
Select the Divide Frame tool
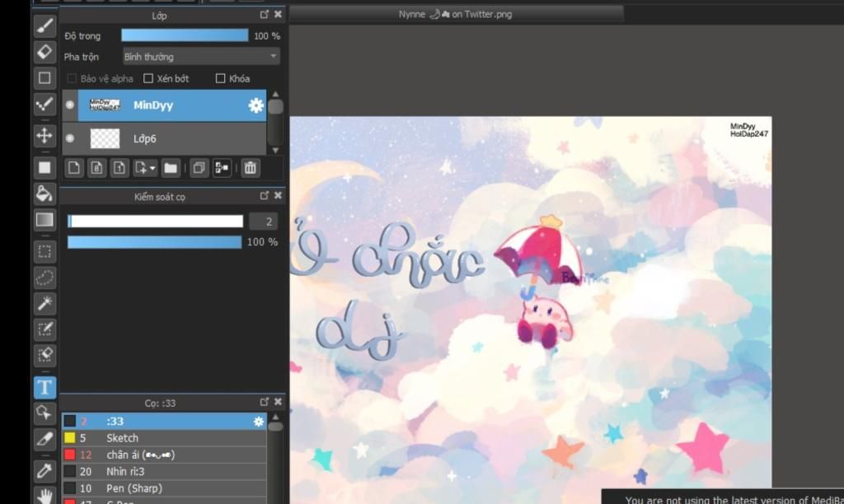click(45, 439)
